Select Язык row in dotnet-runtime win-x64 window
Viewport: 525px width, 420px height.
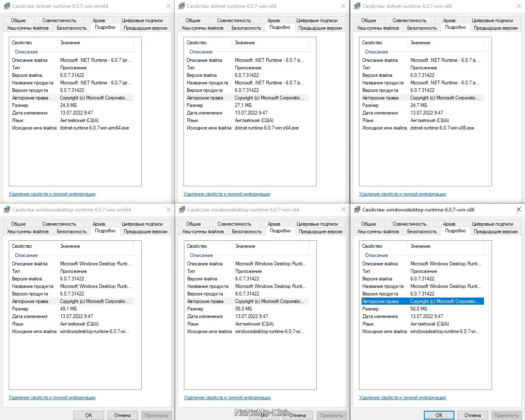pos(247,120)
